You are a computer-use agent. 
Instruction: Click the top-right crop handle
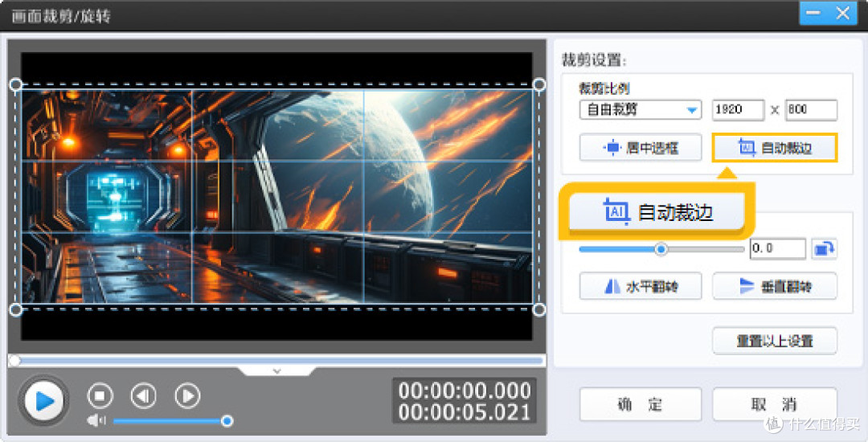(x=538, y=84)
